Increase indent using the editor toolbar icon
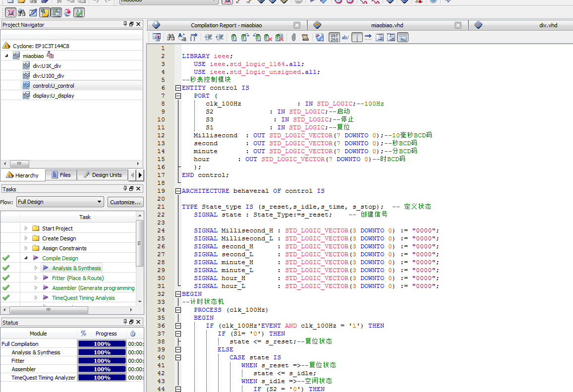The height and width of the screenshot is (392, 573). pyautogui.click(x=208, y=37)
